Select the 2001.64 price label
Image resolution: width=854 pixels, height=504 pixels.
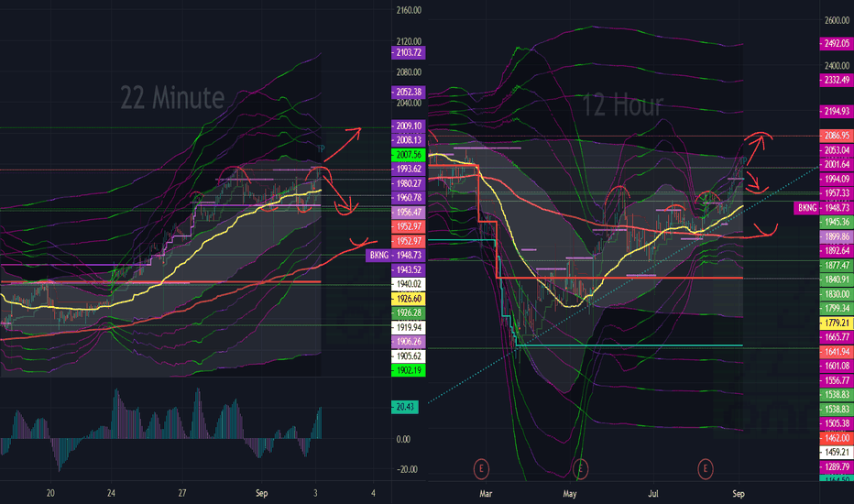pyautogui.click(x=836, y=165)
